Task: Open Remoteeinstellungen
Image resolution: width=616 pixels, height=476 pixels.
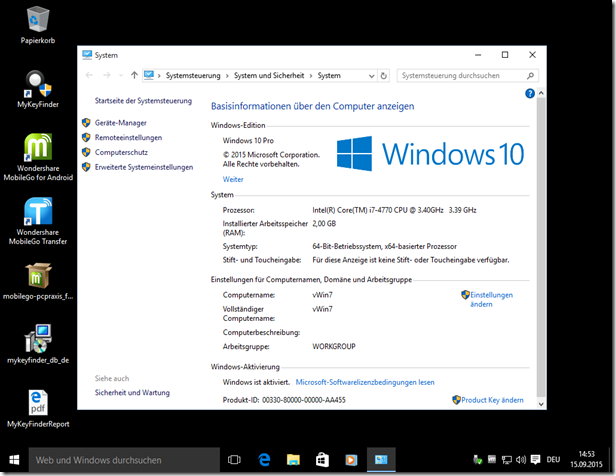Action: tap(128, 137)
